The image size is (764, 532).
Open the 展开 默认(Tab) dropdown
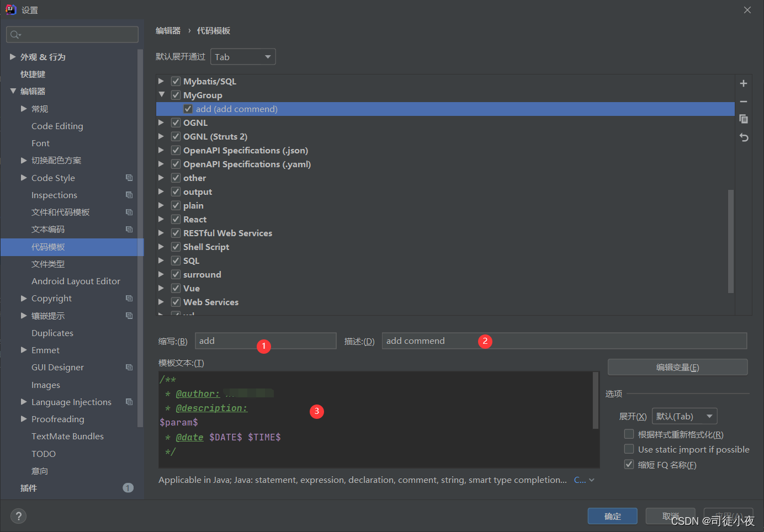[x=685, y=416]
